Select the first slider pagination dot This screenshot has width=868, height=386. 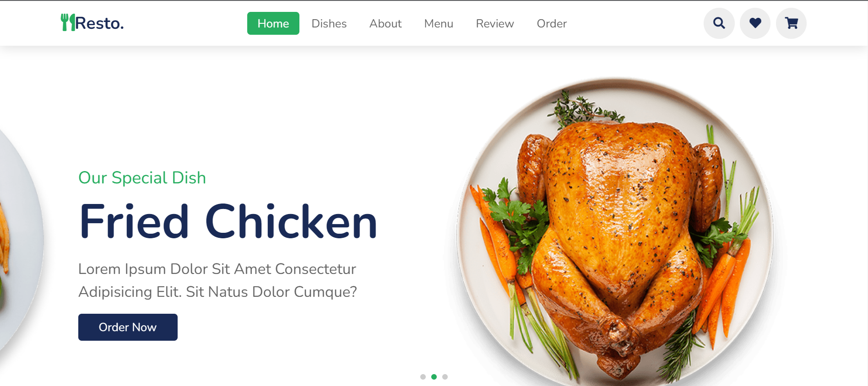[x=423, y=377]
